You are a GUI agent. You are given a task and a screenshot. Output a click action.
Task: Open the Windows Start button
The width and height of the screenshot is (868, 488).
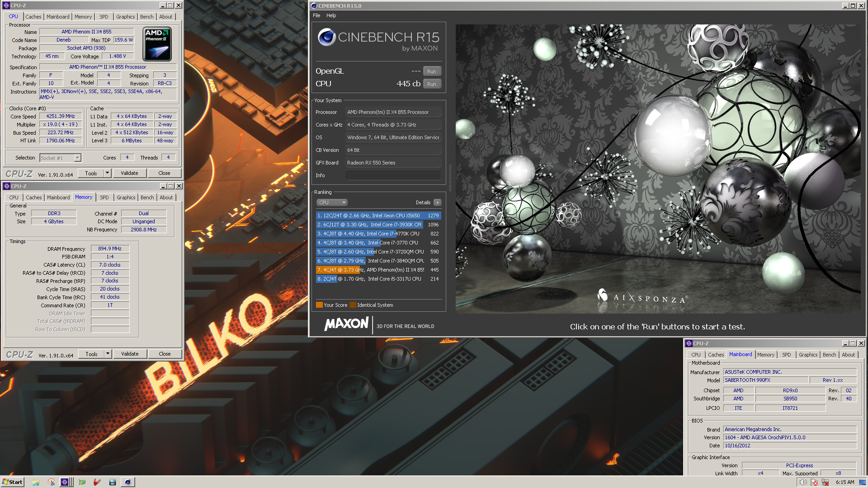point(12,482)
